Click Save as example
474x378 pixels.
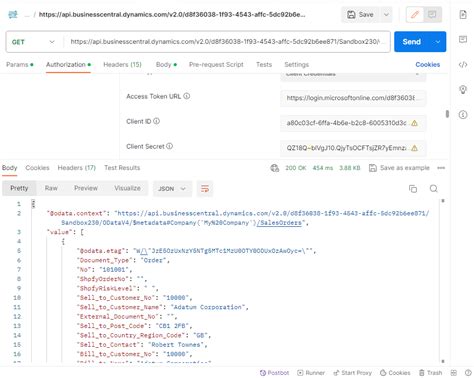click(399, 168)
